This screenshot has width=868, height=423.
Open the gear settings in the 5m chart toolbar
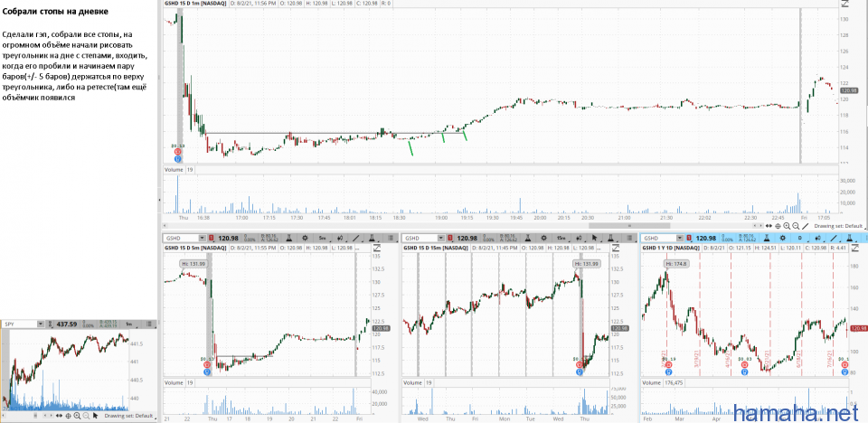[x=305, y=238]
